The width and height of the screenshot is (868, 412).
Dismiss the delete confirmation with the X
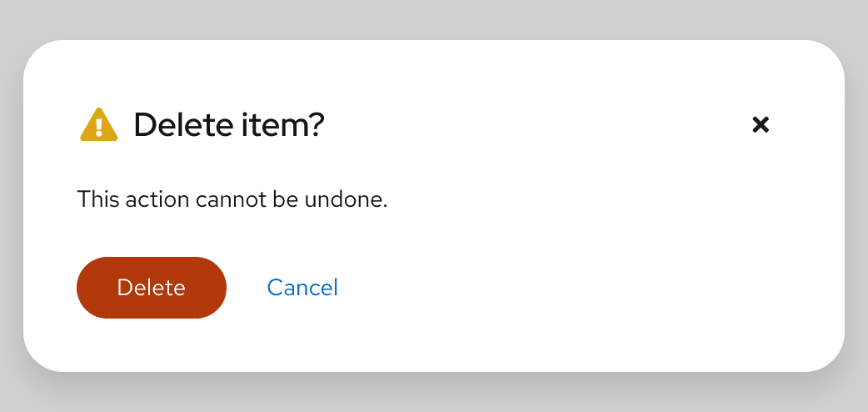(x=760, y=125)
